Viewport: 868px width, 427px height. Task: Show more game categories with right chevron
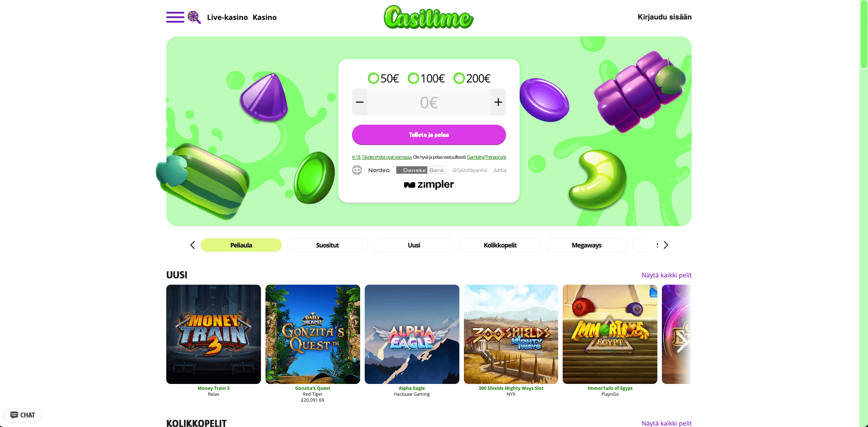[665, 245]
